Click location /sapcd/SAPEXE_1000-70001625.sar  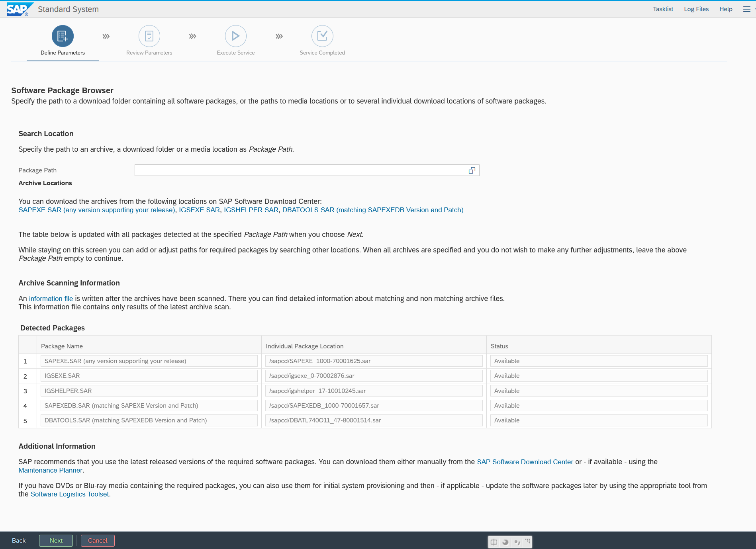coord(374,361)
